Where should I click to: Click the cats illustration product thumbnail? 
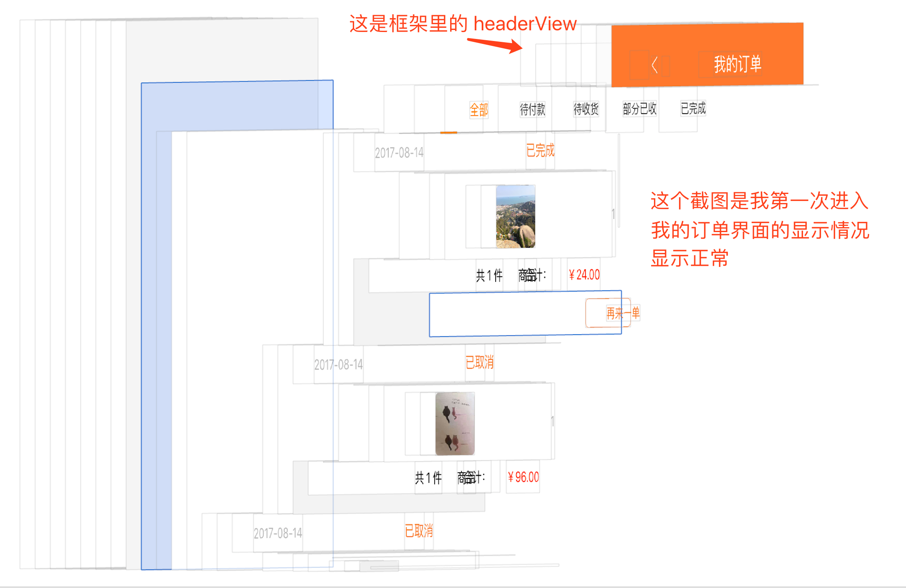(455, 424)
